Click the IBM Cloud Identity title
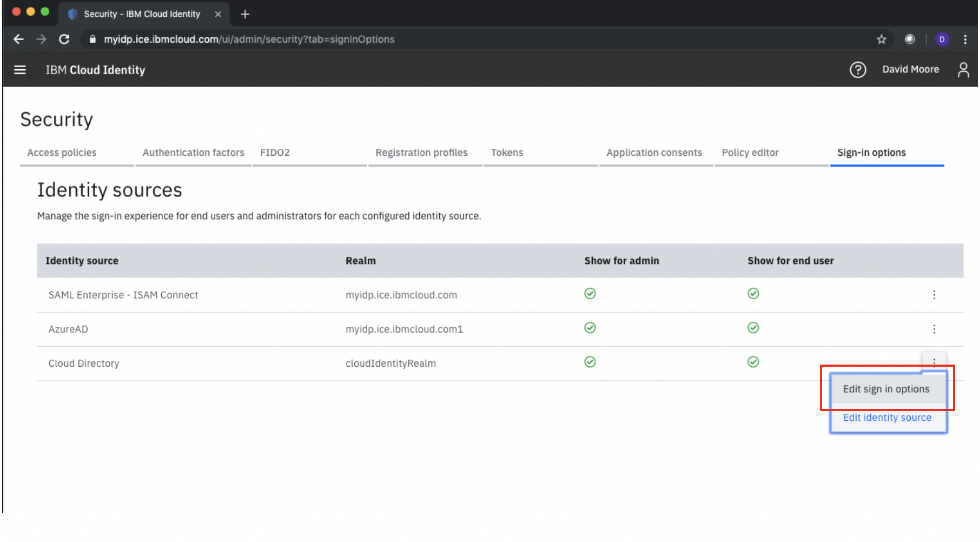 pos(95,70)
